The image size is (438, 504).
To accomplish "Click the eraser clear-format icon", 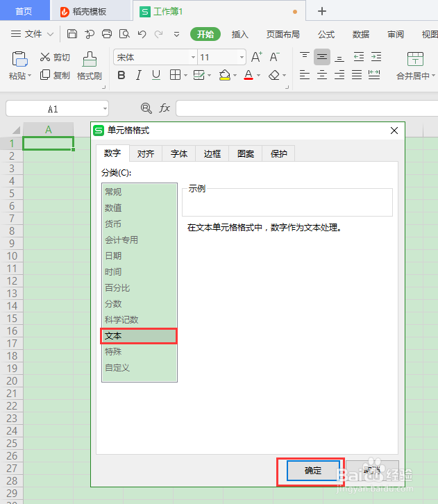I will point(273,75).
